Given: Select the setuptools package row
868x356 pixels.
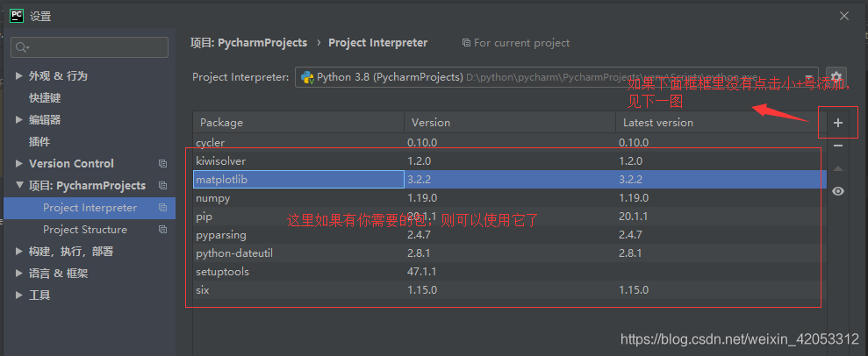Looking at the screenshot, I should (x=510, y=272).
